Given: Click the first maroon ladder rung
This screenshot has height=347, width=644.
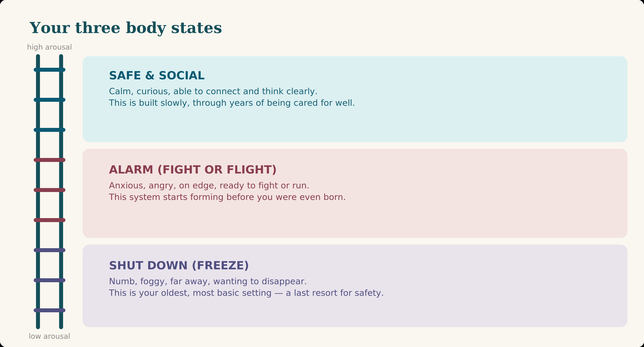Looking at the screenshot, I should [50, 160].
